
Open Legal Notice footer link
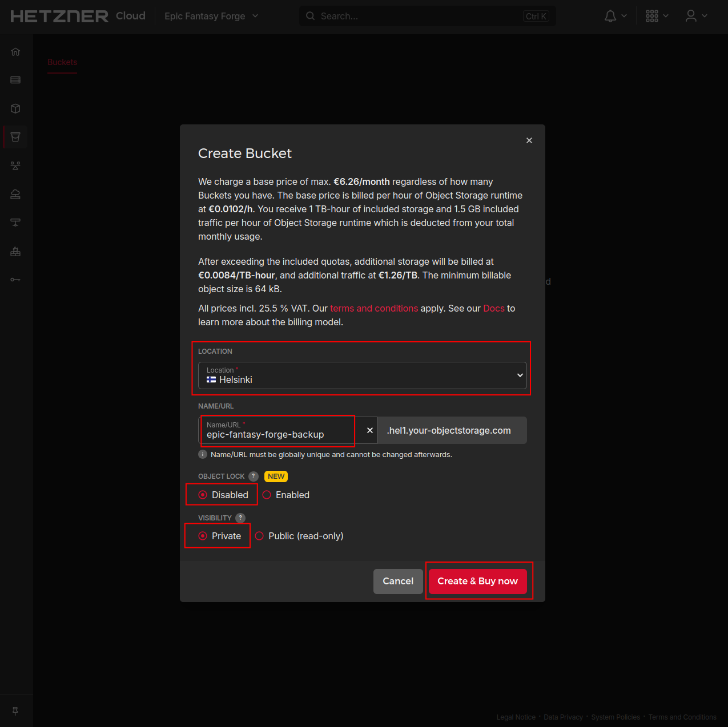[516, 717]
